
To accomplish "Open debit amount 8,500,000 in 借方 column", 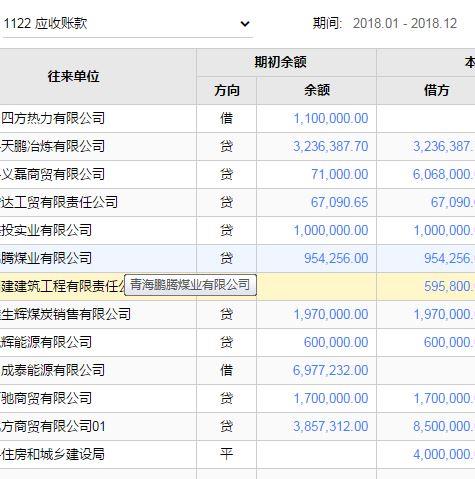I will [444, 426].
